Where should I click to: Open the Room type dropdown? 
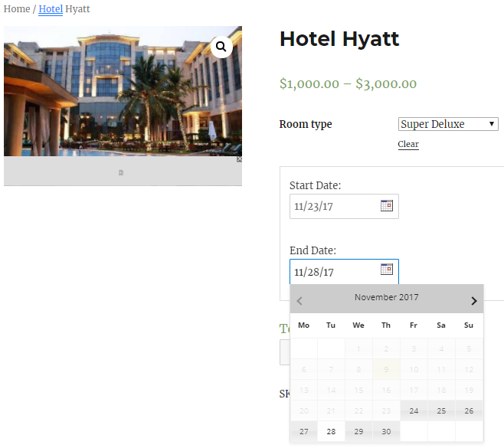tap(448, 124)
